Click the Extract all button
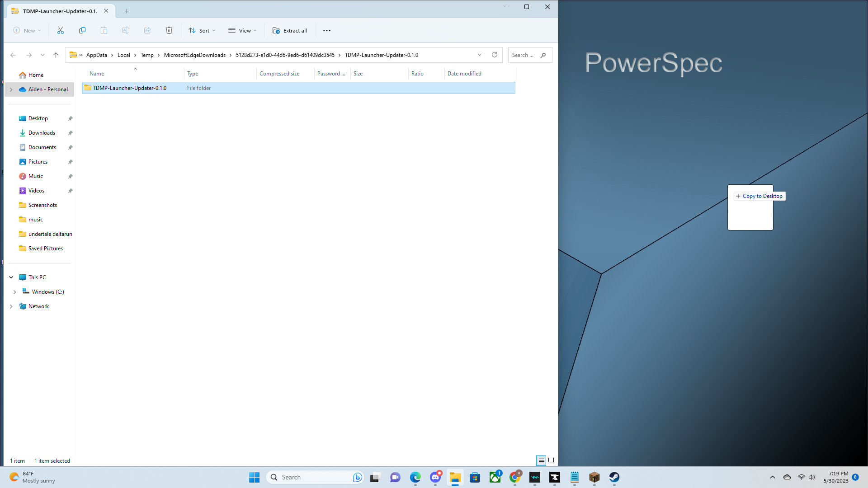The height and width of the screenshot is (488, 868). [x=290, y=31]
